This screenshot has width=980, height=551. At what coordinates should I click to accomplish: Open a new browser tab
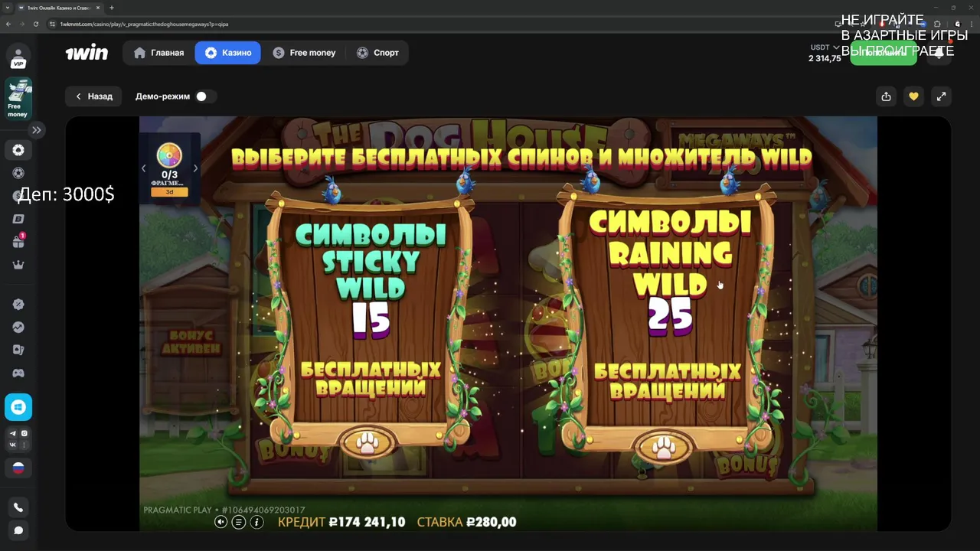(112, 8)
